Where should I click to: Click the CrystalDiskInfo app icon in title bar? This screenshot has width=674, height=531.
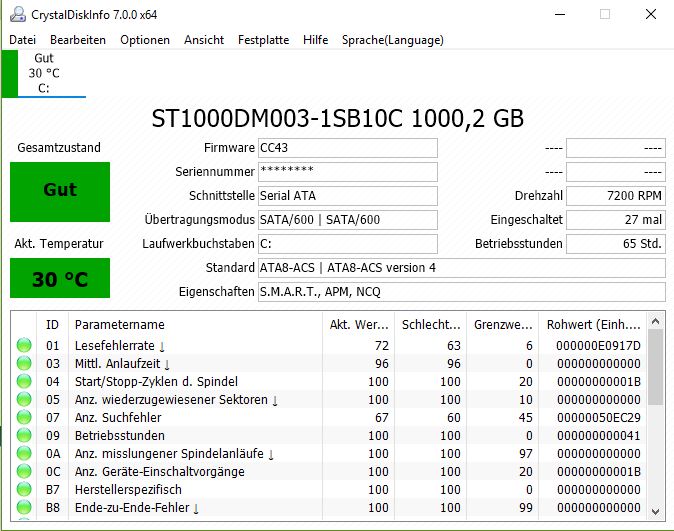point(18,15)
